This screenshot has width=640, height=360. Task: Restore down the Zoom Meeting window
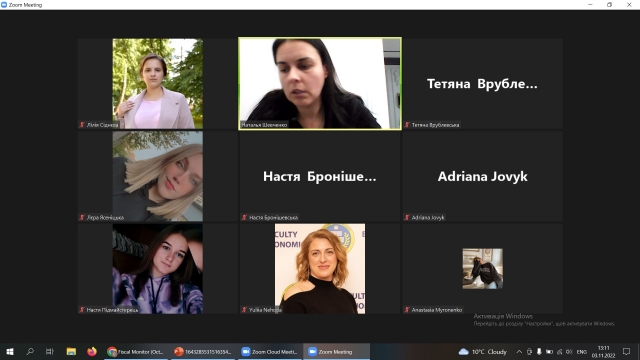pyautogui.click(x=609, y=5)
